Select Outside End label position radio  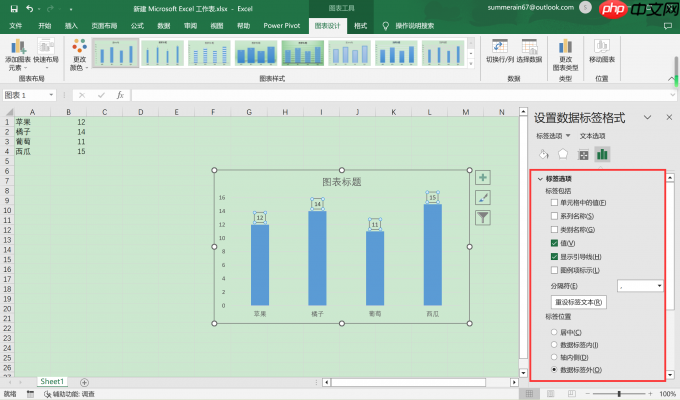[x=554, y=370]
